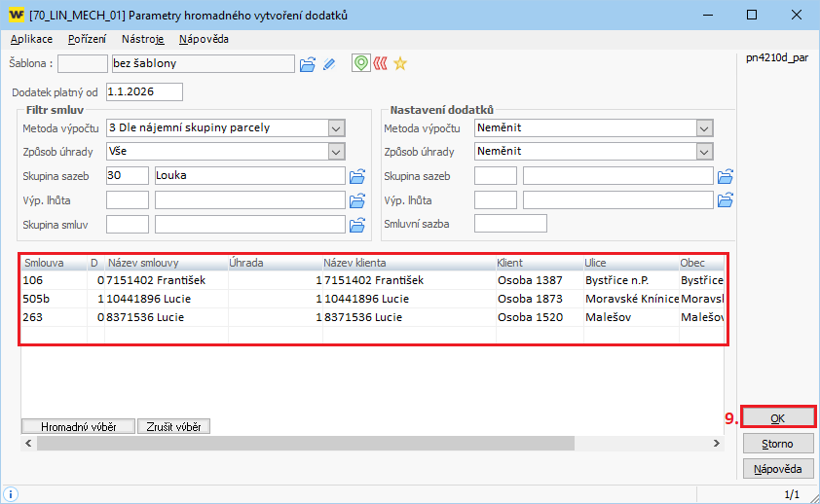Open the Šablona folder browse icon
Viewport: 820px width, 504px height.
point(307,64)
